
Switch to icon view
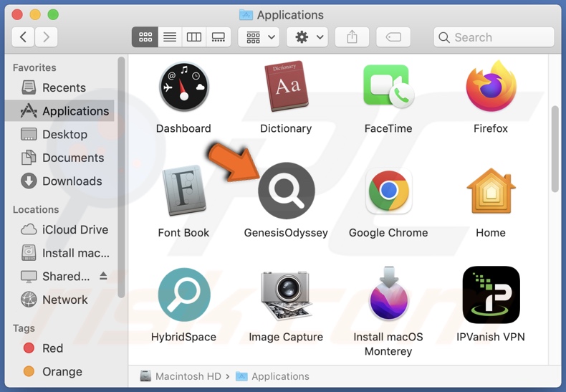click(x=145, y=37)
